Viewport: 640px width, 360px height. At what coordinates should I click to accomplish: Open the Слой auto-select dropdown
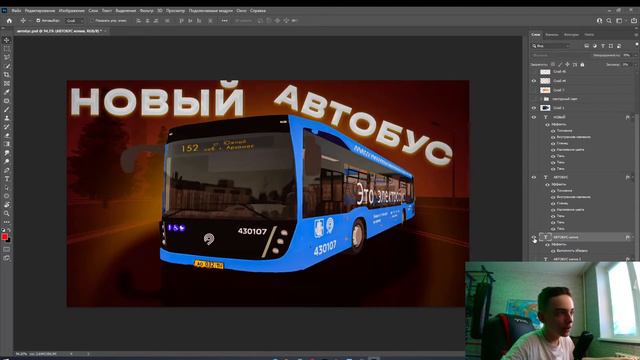pyautogui.click(x=74, y=20)
